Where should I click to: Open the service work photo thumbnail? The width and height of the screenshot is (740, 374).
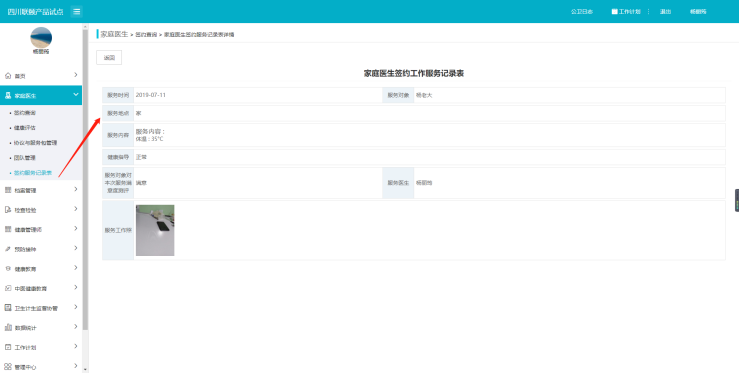pos(155,230)
